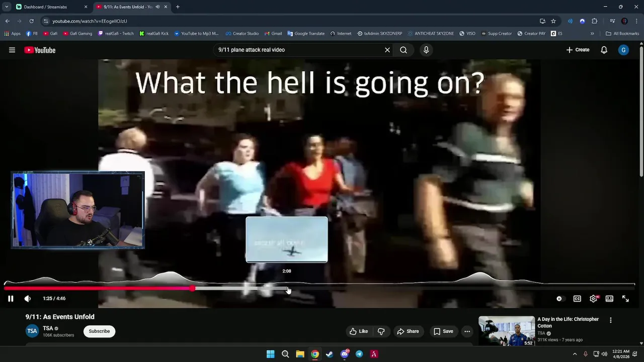
Task: Open the FB bookmark
Action: pyautogui.click(x=32, y=34)
